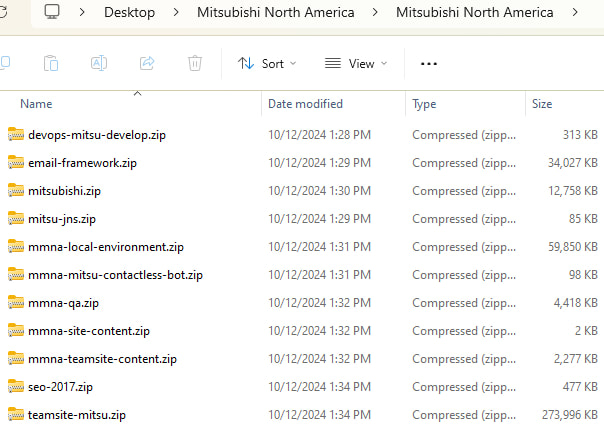Expand chevron after Desktop breadcrumb

(176, 12)
